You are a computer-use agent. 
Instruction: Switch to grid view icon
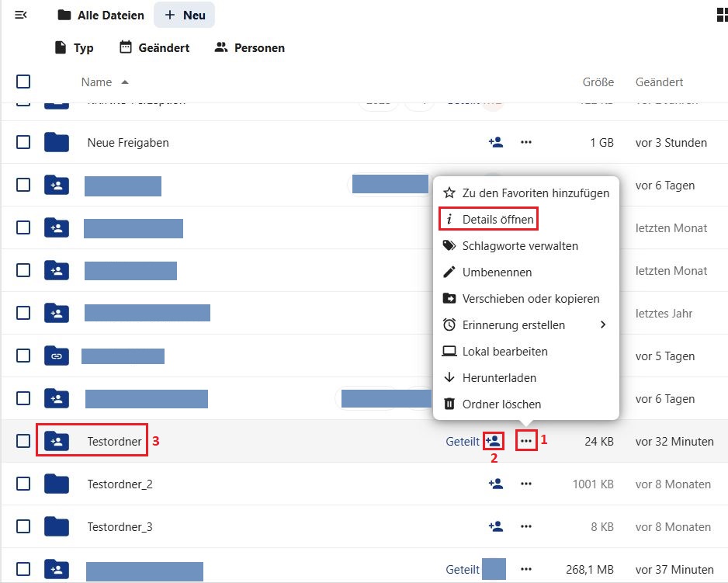(x=721, y=16)
